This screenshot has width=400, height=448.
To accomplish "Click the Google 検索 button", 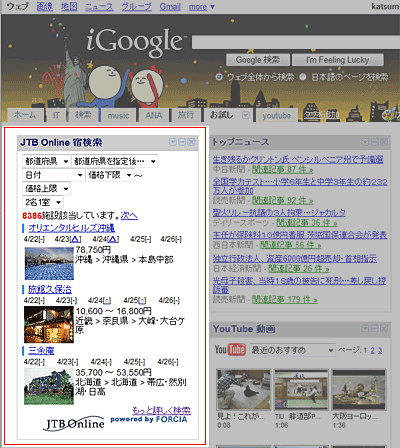I will click(258, 60).
